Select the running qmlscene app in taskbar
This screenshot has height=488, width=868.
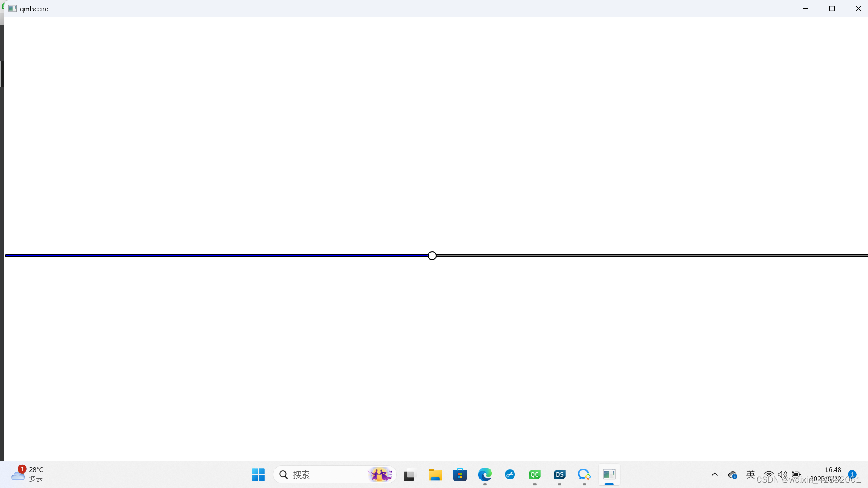[x=609, y=474]
